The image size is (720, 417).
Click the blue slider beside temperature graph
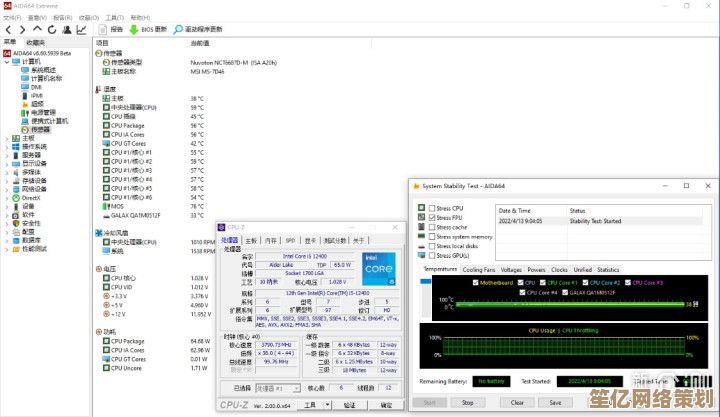point(426,282)
